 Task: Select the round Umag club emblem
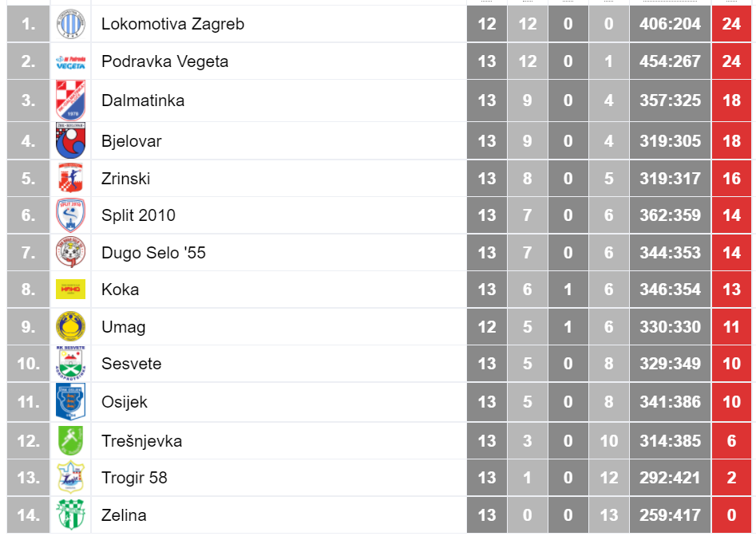[70, 326]
